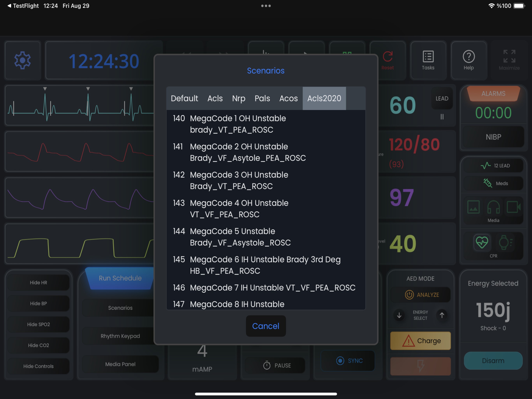Switch to the Nrp tab
Screen dimensions: 532x399
[239, 98]
